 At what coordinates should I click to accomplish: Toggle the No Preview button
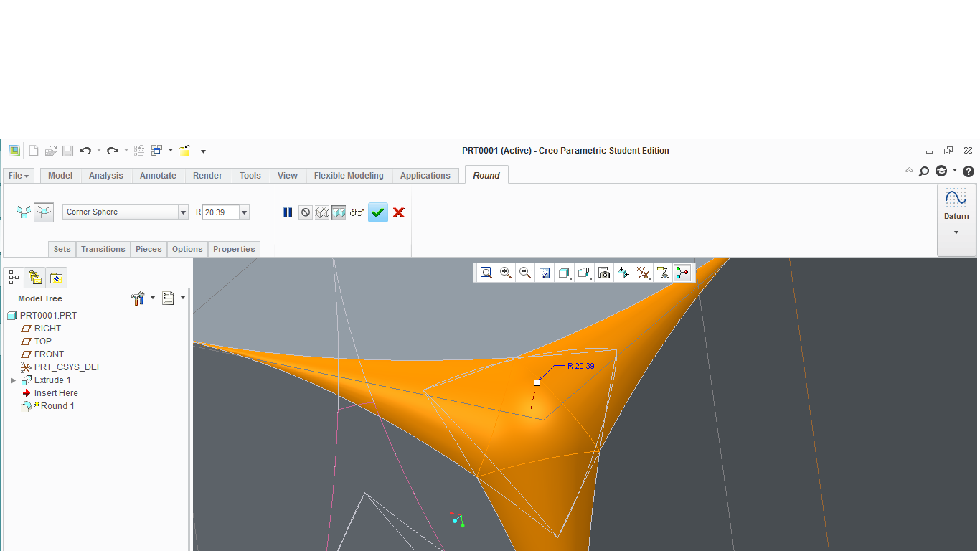point(306,212)
